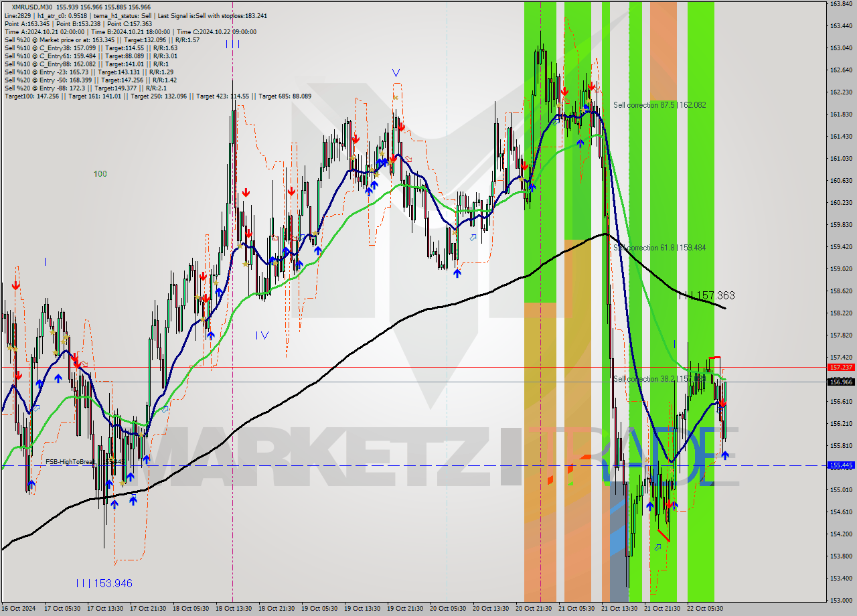
Task: Click the '20 Oct 13:30' time axis label
Action: click(490, 609)
